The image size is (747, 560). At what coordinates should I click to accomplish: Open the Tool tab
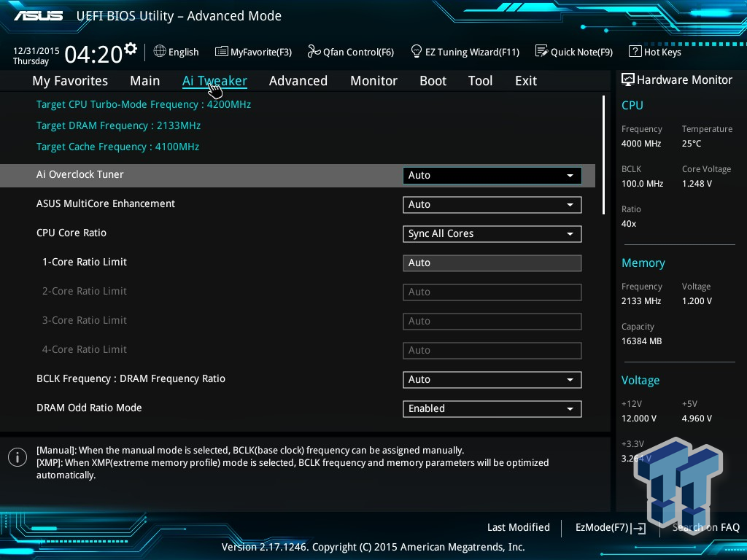point(480,81)
